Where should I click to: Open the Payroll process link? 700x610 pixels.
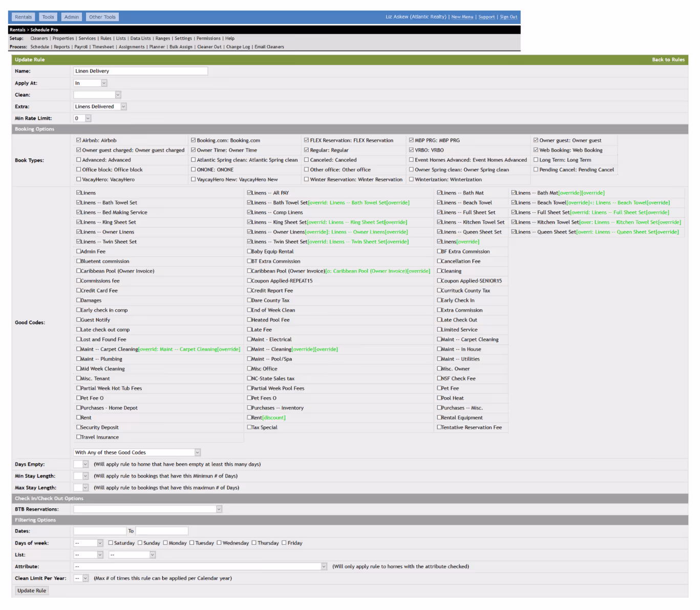pyautogui.click(x=81, y=47)
